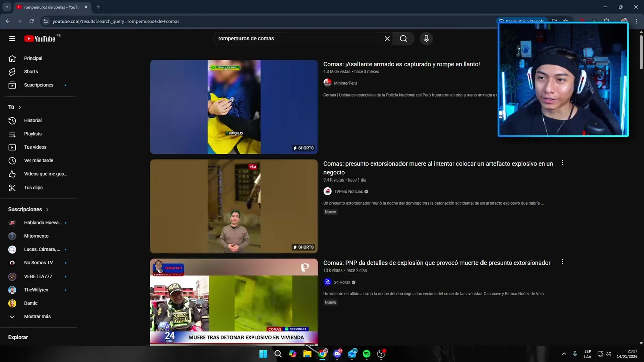This screenshot has width=644, height=362.
Task: Open TVPerú Noticias channel avatar
Action: coord(327,191)
